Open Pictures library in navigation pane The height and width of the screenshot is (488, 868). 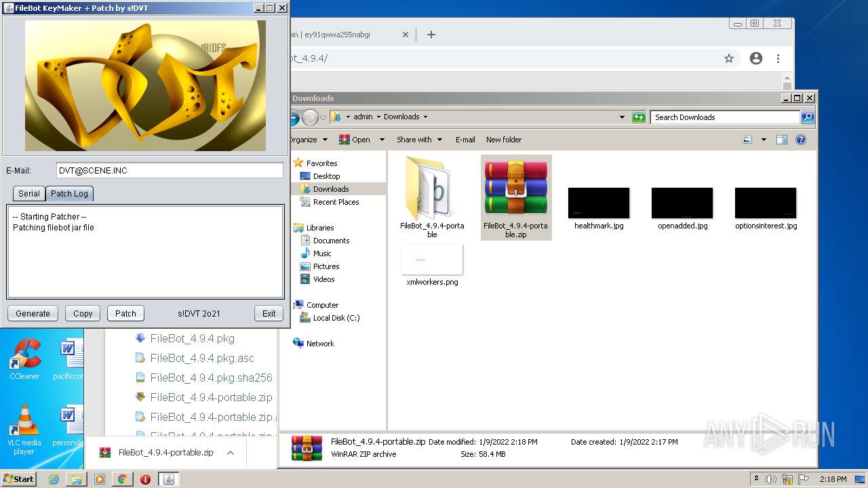[x=326, y=266]
